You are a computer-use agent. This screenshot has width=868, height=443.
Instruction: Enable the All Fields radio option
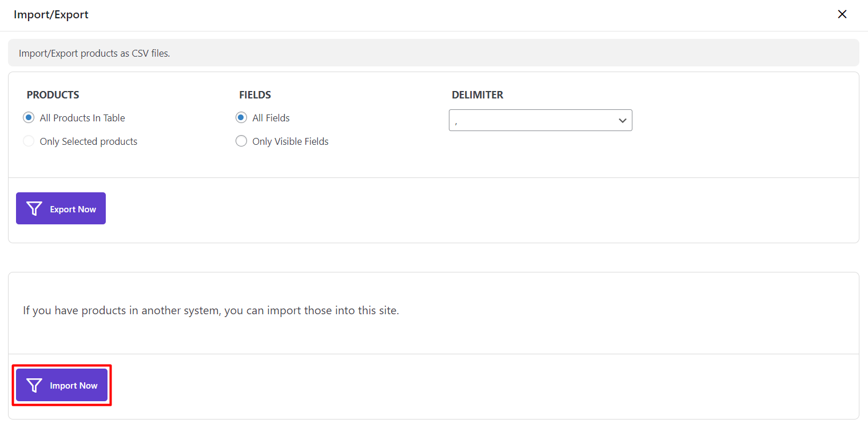[x=241, y=118]
